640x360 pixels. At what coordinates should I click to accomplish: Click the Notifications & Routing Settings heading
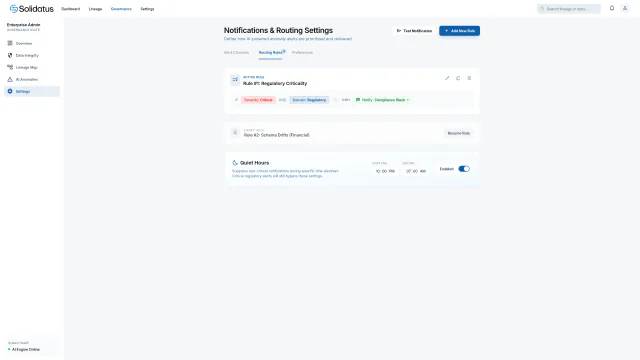tap(278, 30)
